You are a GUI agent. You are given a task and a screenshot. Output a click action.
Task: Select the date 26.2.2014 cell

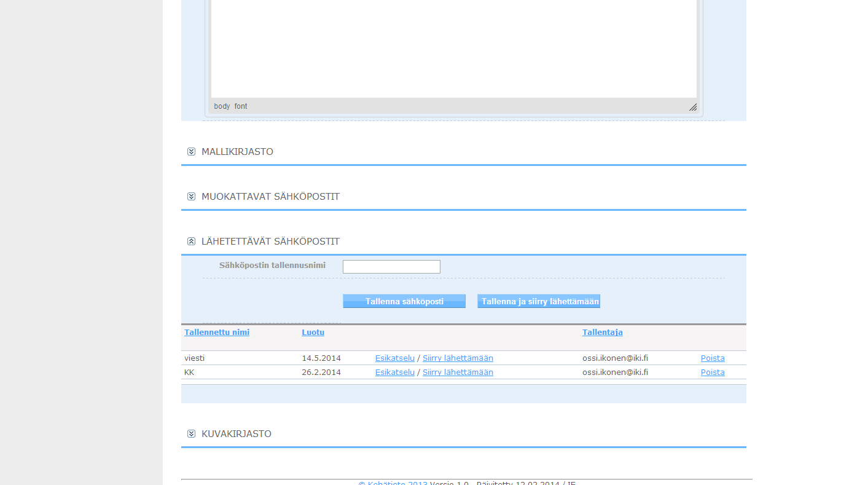point(321,373)
